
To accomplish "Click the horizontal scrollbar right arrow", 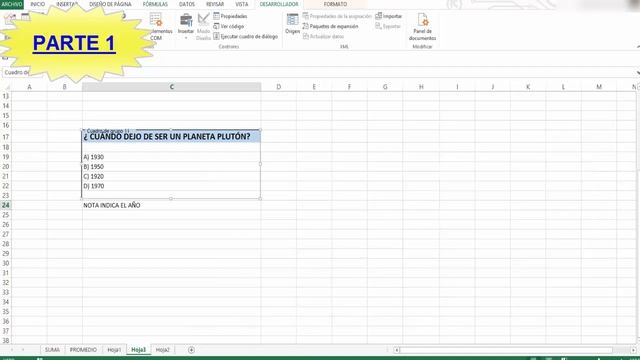I will (x=633, y=350).
